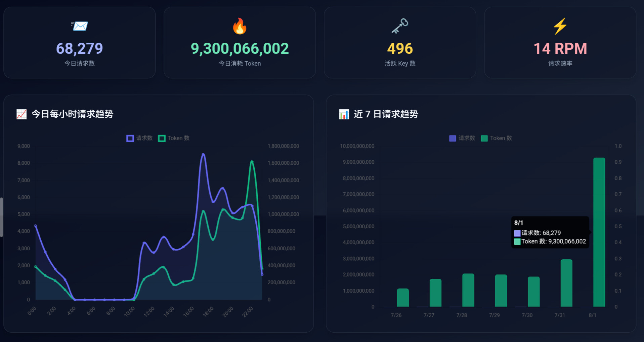Screen dimensions: 644x342
Task: Click the 9,000 label on the hourly y-axis
Action: coord(24,146)
